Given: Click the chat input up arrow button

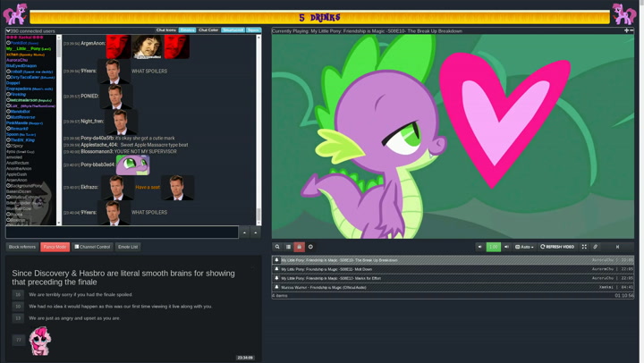Looking at the screenshot, I should [x=244, y=232].
